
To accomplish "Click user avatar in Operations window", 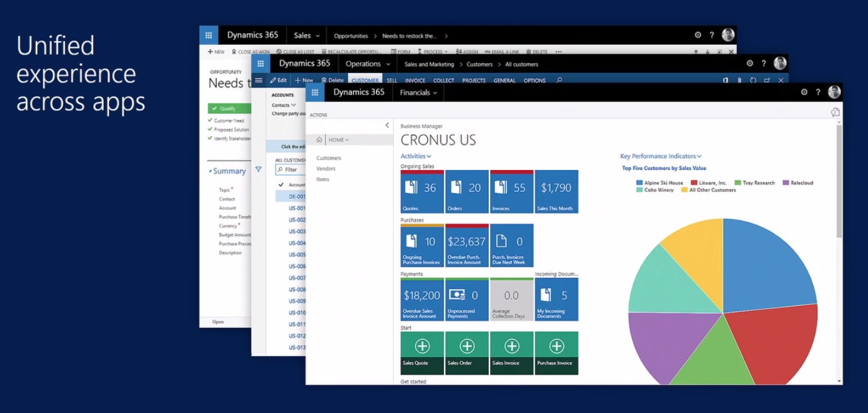I will [x=780, y=63].
